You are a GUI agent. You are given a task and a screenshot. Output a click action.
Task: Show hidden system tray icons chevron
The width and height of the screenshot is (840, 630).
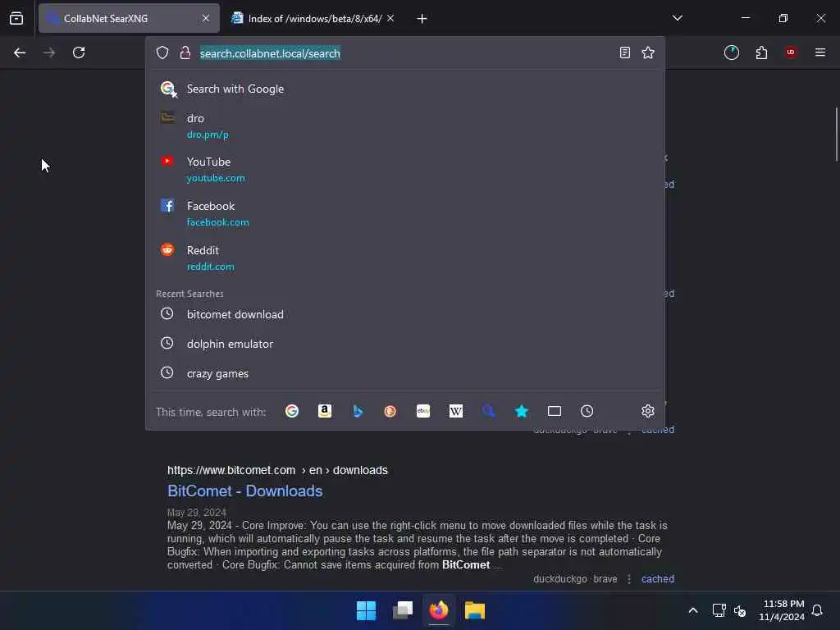coord(692,610)
